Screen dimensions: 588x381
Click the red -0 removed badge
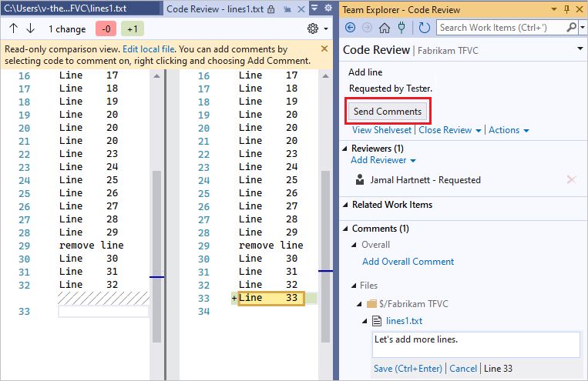point(106,28)
